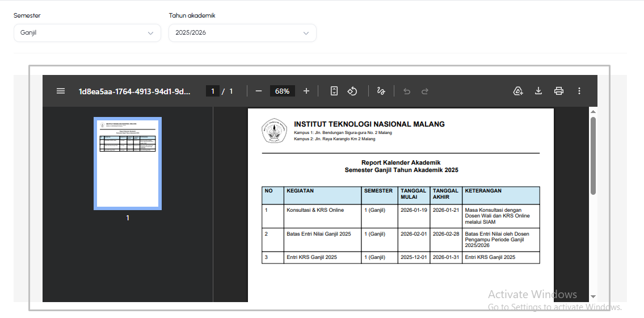Open the more actions three-dot menu
644x318 pixels.
[x=579, y=91]
